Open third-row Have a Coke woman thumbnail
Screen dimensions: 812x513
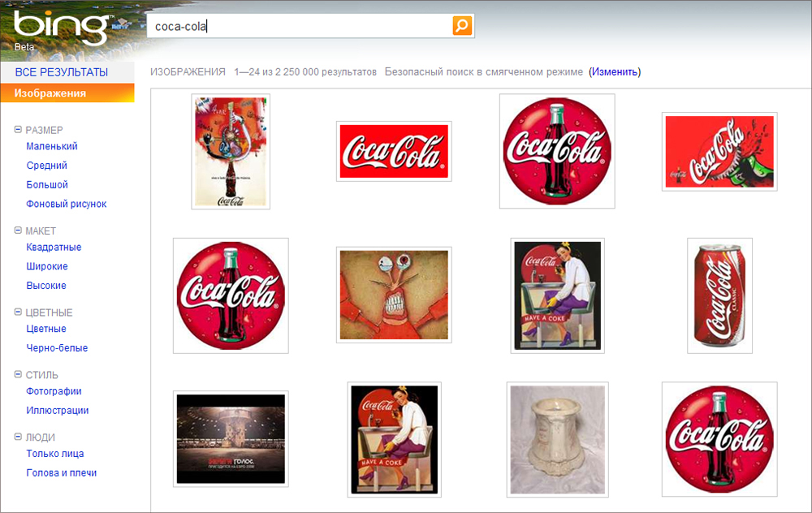point(394,439)
